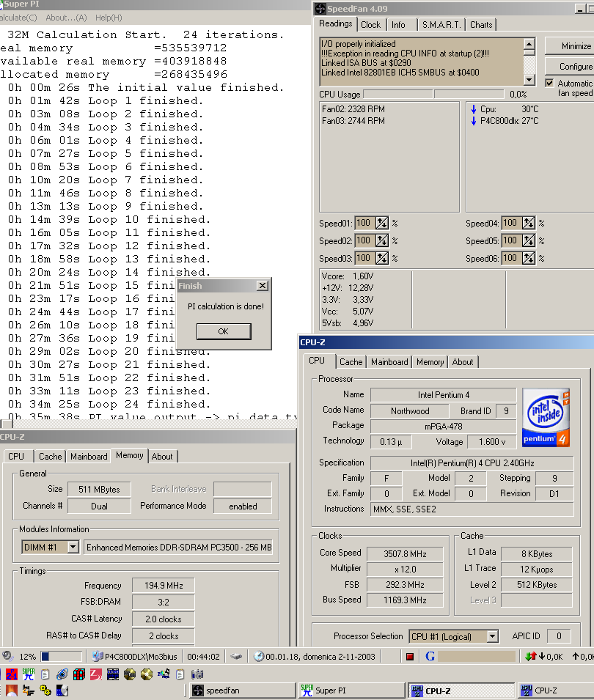594x700 pixels.
Task: Click the drive icon in the toolbar
Action: (x=236, y=656)
